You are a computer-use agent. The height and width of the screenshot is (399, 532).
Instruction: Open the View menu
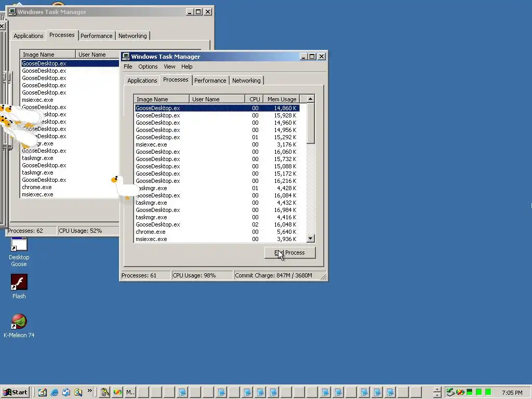(x=169, y=66)
